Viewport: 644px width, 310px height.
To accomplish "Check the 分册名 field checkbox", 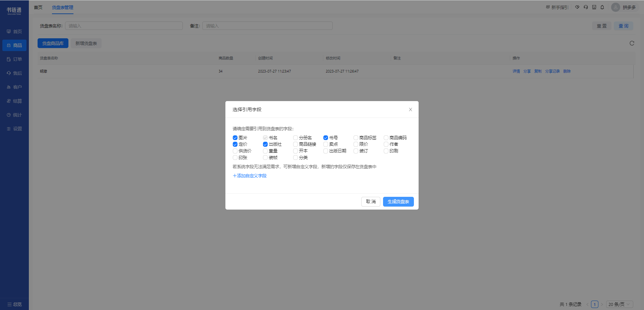I will pos(295,138).
